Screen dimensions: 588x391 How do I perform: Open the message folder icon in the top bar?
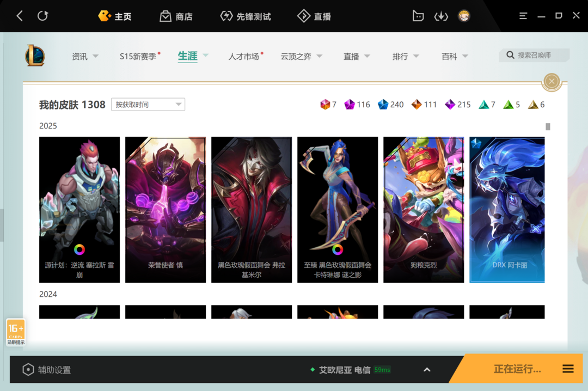(x=418, y=16)
